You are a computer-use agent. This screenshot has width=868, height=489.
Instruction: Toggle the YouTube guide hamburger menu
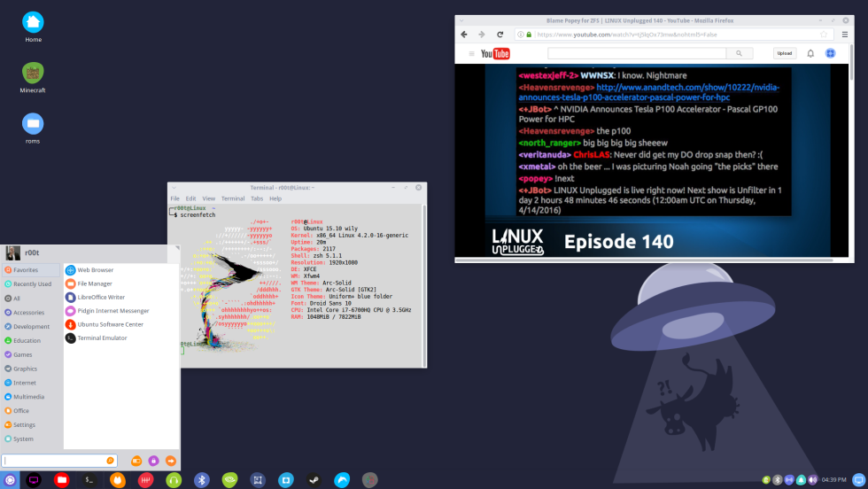pos(470,53)
